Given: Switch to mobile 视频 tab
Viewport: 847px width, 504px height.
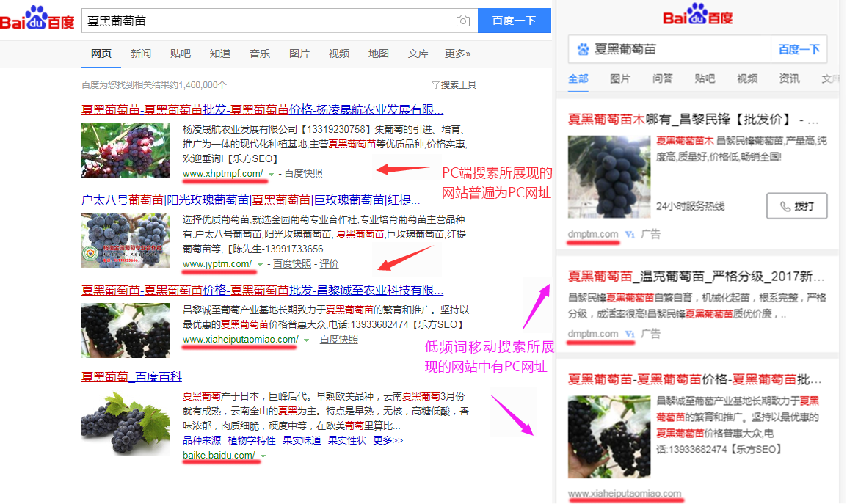Looking at the screenshot, I should tap(747, 79).
